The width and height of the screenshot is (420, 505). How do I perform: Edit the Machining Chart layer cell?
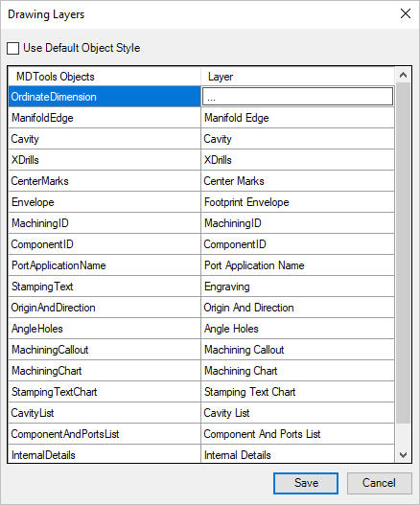297,371
